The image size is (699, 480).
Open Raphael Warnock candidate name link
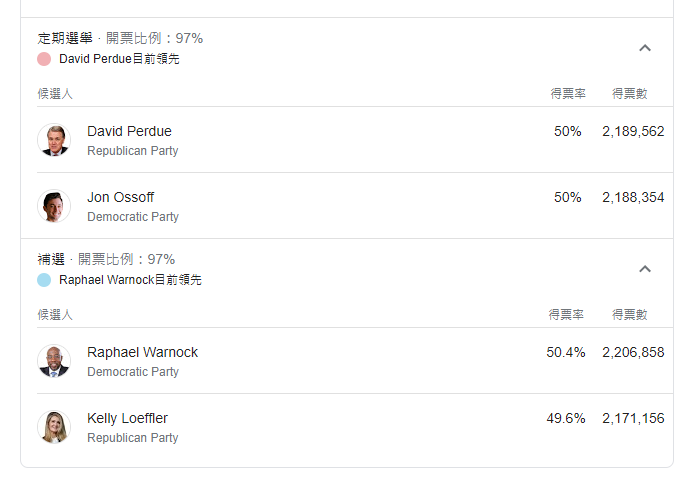click(142, 353)
